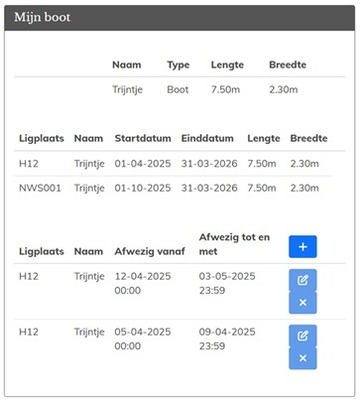Click the Afwezig vanaf column header
Image resolution: width=362 pixels, height=400 pixels.
[150, 251]
